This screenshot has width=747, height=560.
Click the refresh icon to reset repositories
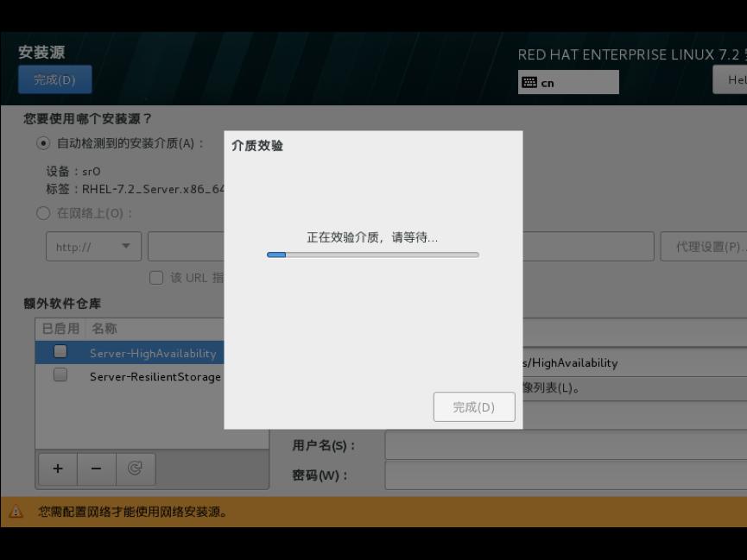point(135,469)
